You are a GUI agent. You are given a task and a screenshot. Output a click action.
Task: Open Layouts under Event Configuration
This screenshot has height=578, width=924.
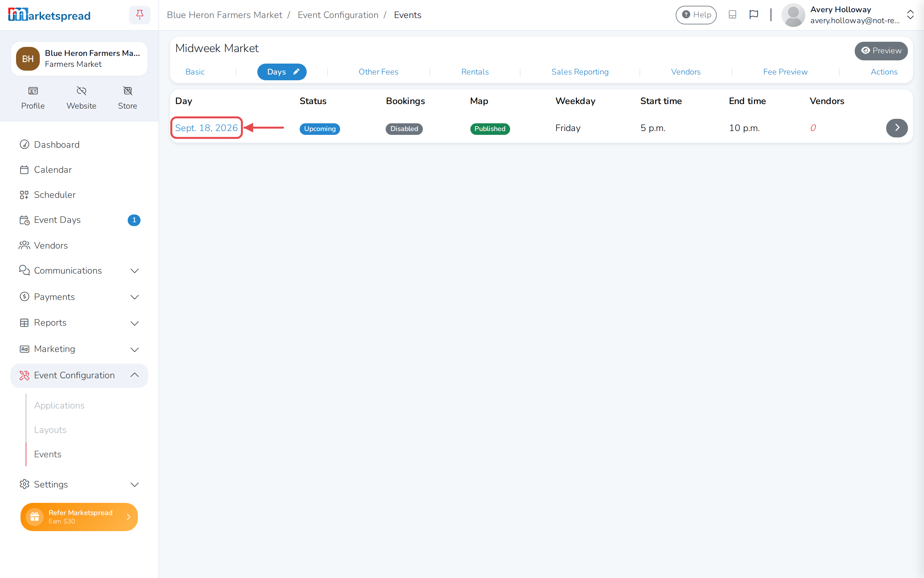(x=50, y=430)
